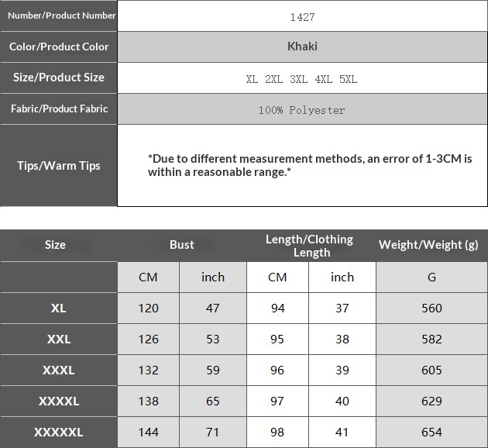Click the Length/Clothing Length column header
Image resolution: width=488 pixels, height=448 pixels.
[310, 245]
